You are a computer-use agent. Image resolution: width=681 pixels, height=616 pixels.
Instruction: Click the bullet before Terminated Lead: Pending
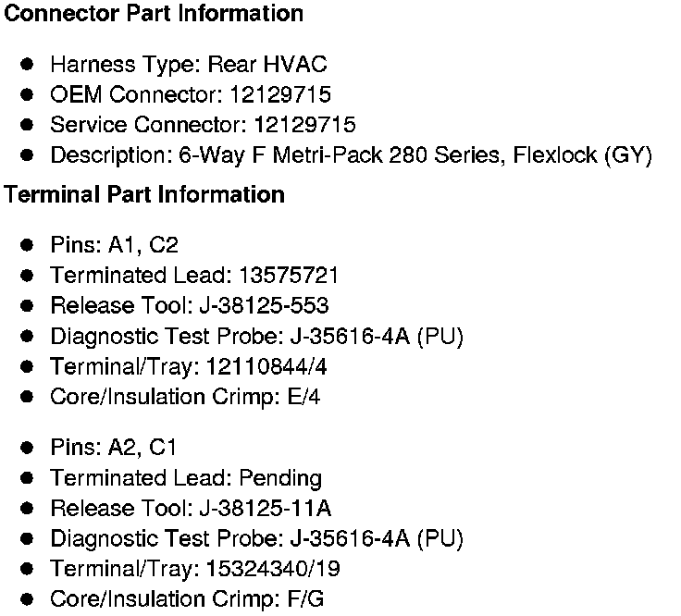point(28,478)
